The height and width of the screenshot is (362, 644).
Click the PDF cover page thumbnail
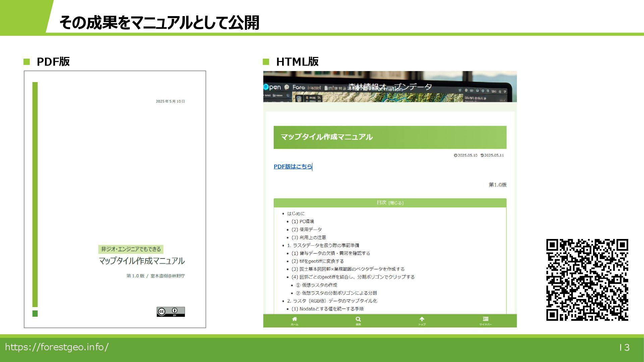115,199
